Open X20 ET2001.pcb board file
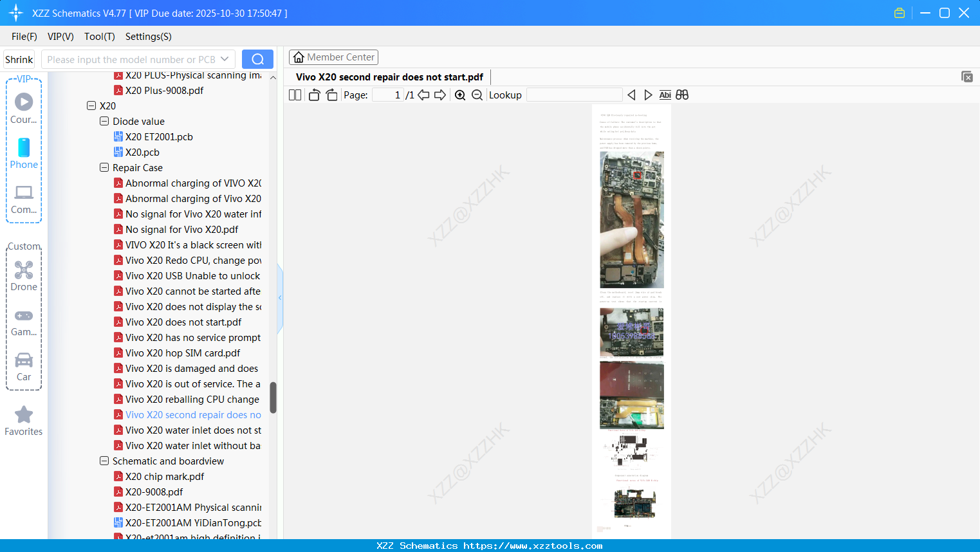The width and height of the screenshot is (980, 552). pos(159,137)
